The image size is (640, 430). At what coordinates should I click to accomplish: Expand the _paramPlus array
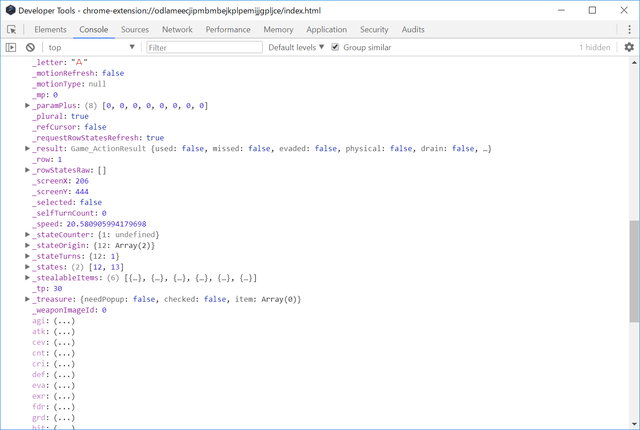(27, 105)
